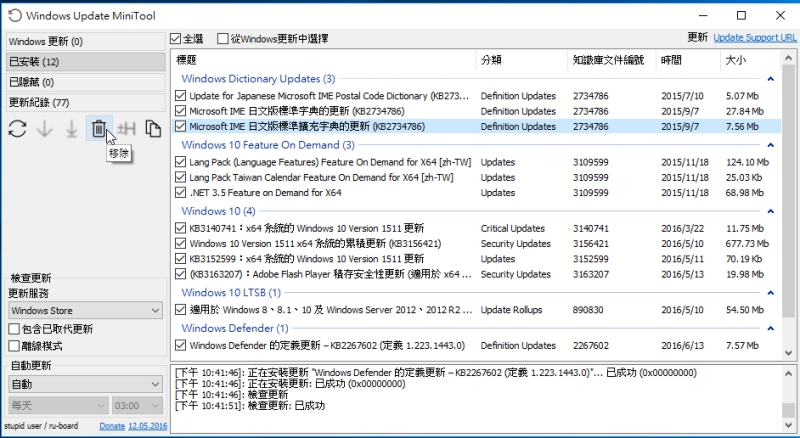Viewport: 800px width, 438px height.
Task: Open the Windows Store update service dropdown
Action: [86, 310]
